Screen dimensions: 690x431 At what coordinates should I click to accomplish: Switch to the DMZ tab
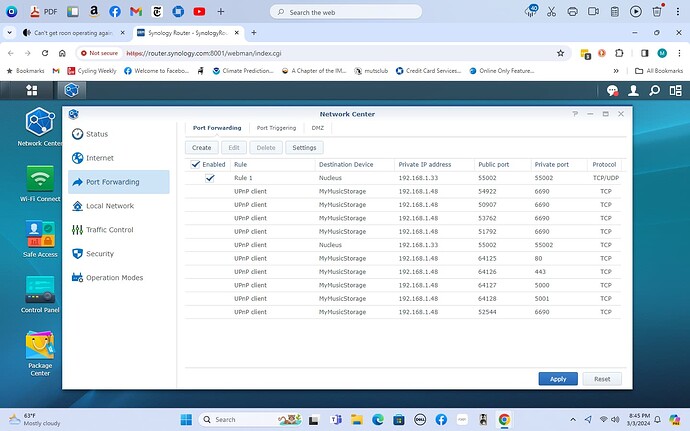tap(317, 128)
